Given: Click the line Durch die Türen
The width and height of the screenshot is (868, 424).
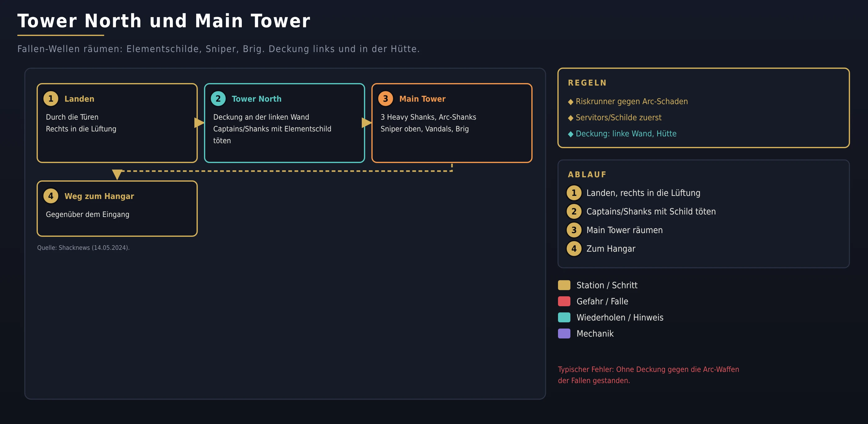Looking at the screenshot, I should [x=72, y=117].
